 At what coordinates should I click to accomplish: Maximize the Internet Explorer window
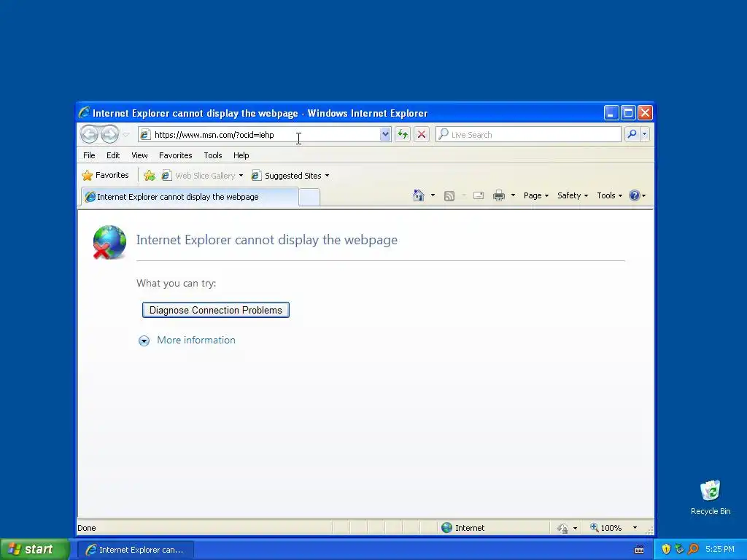(x=628, y=113)
